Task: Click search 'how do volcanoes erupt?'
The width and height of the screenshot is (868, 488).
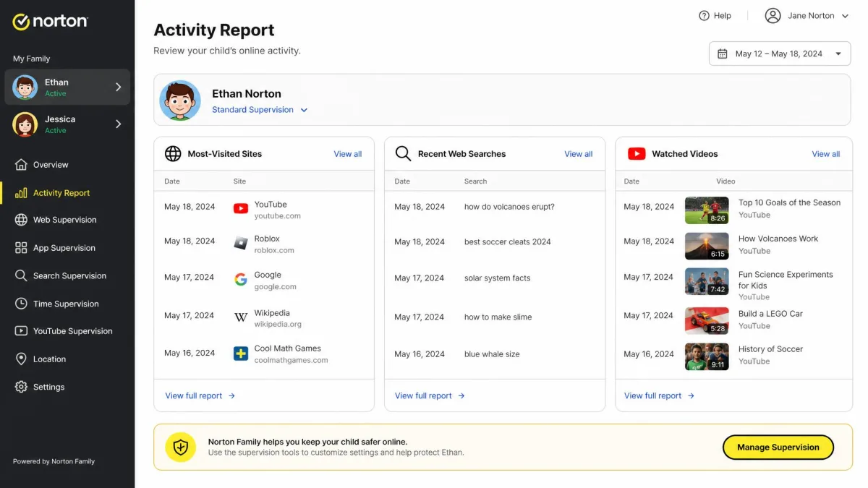Action: pos(509,207)
